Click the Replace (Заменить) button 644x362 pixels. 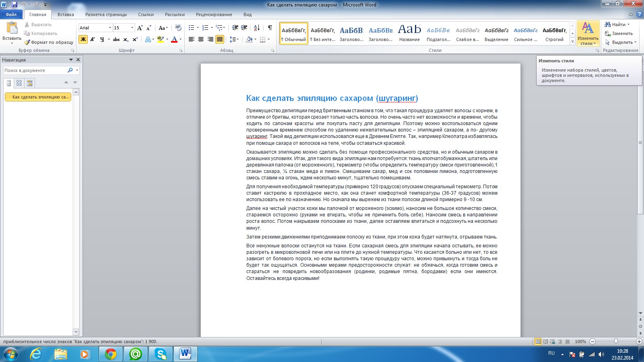point(619,33)
